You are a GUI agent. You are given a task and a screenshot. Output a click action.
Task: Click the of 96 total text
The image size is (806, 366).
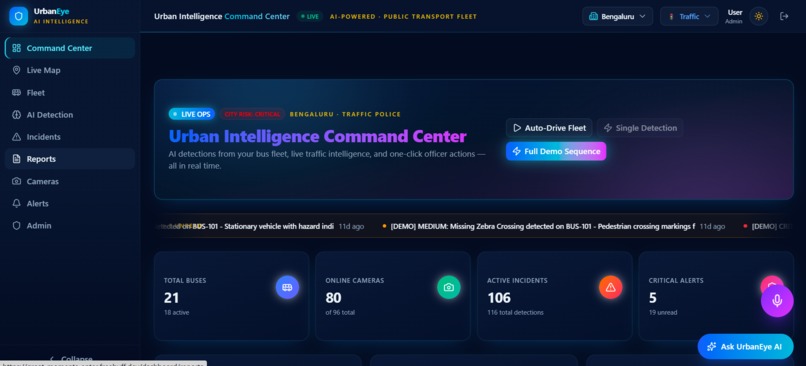(340, 313)
